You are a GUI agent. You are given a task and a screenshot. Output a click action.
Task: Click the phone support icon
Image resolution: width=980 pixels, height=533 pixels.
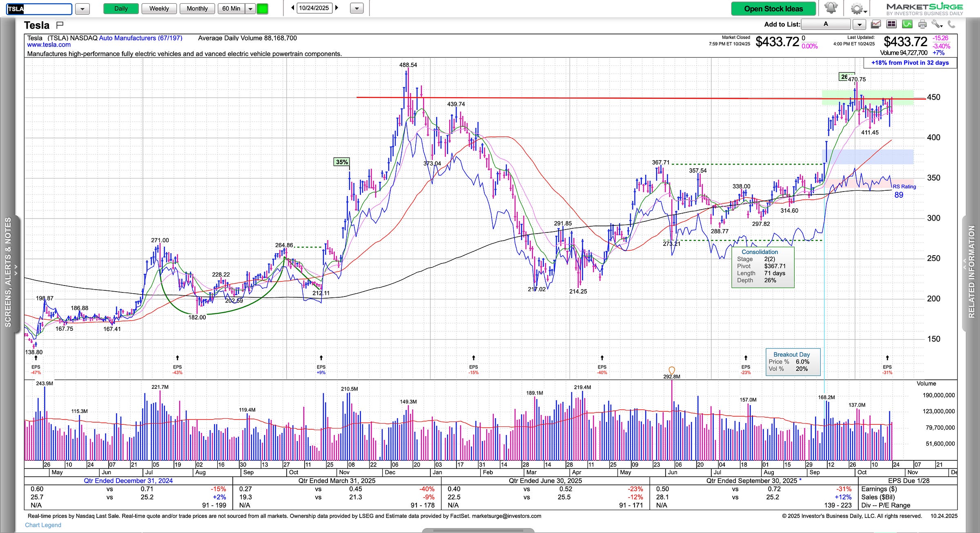click(x=951, y=25)
